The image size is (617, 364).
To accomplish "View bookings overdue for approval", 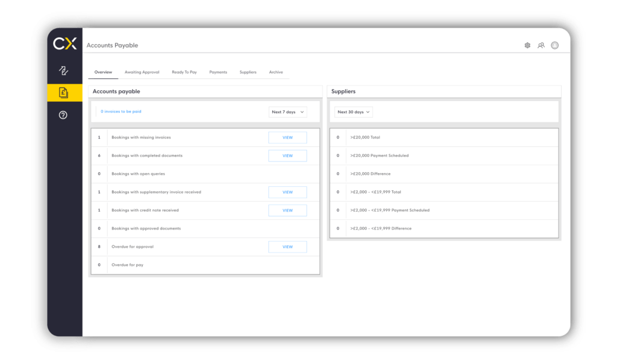I will click(287, 246).
